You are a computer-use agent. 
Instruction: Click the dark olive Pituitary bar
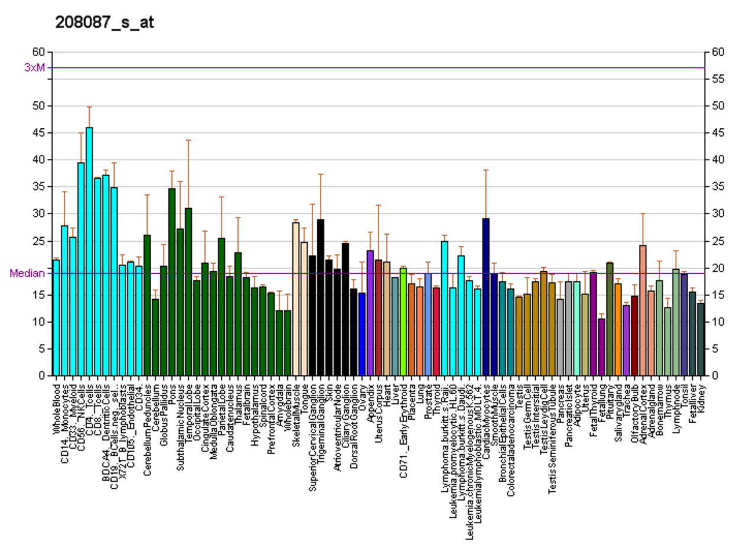pyautogui.click(x=610, y=319)
